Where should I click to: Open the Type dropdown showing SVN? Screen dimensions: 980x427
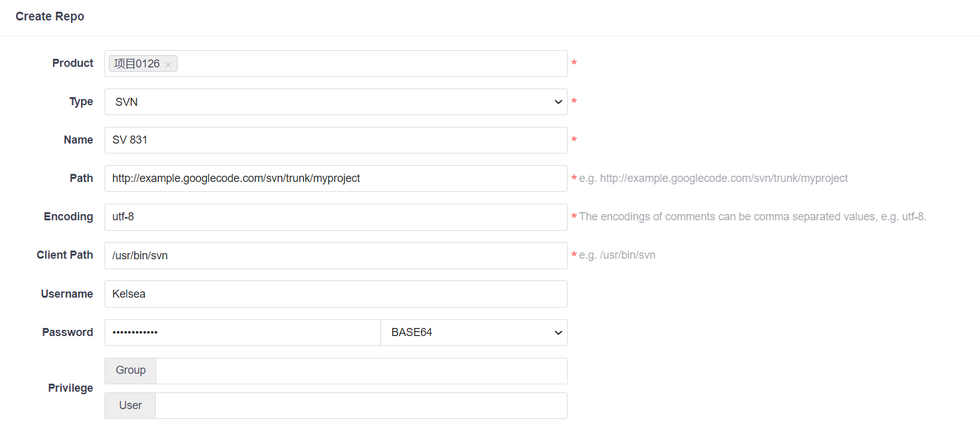point(336,102)
